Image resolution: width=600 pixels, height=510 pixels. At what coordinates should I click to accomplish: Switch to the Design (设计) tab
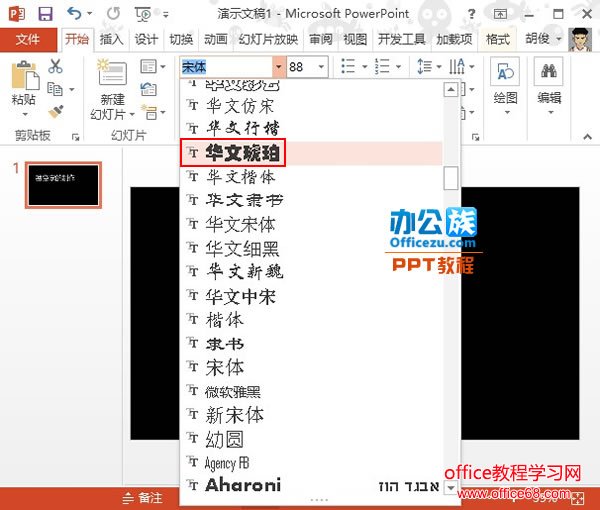(146, 39)
